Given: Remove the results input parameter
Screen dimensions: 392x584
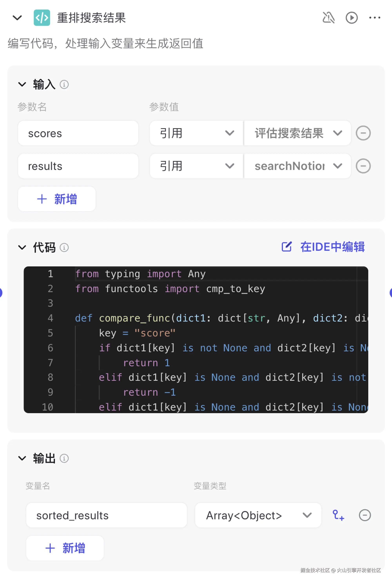Looking at the screenshot, I should click(363, 166).
